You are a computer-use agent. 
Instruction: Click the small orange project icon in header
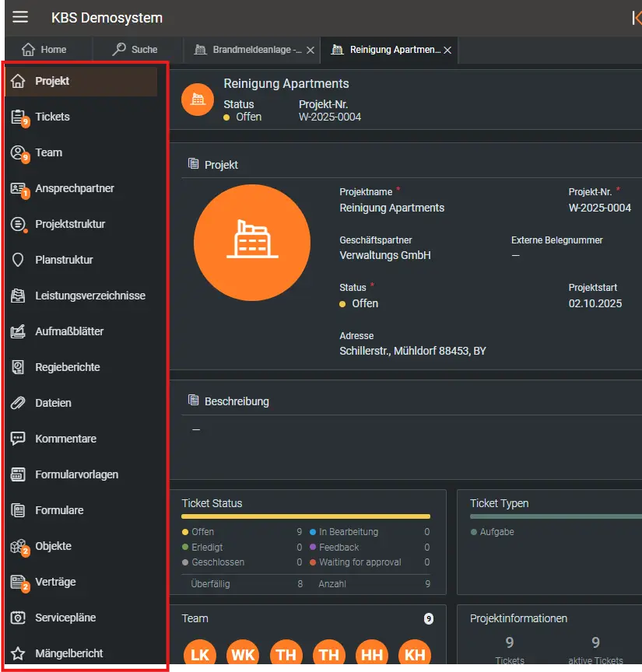tap(198, 100)
